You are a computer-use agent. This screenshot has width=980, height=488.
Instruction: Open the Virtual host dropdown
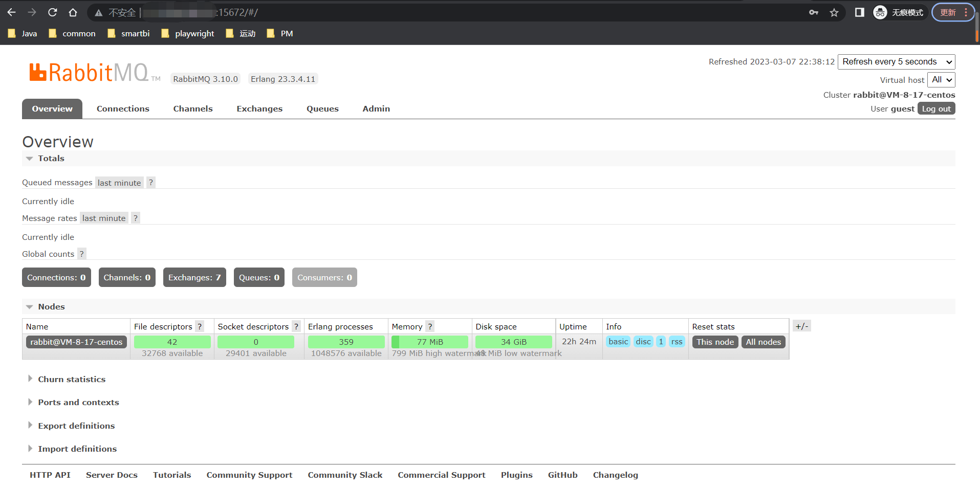point(941,80)
